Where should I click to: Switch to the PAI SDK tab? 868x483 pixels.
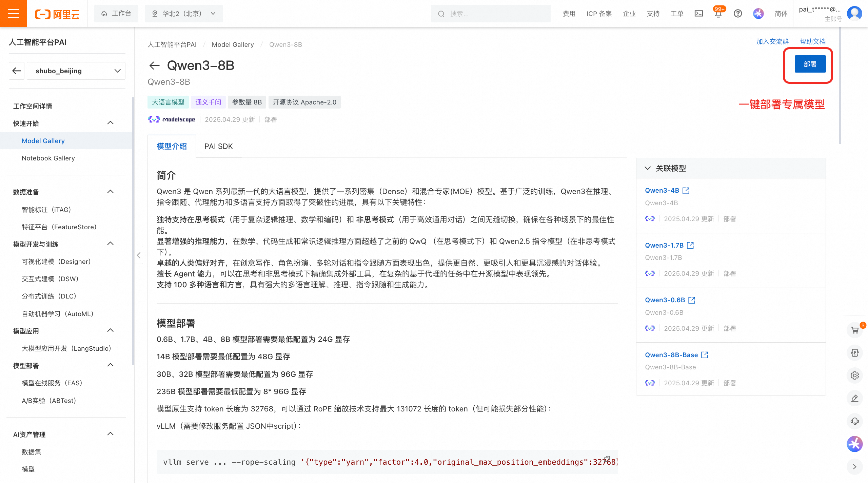[218, 146]
